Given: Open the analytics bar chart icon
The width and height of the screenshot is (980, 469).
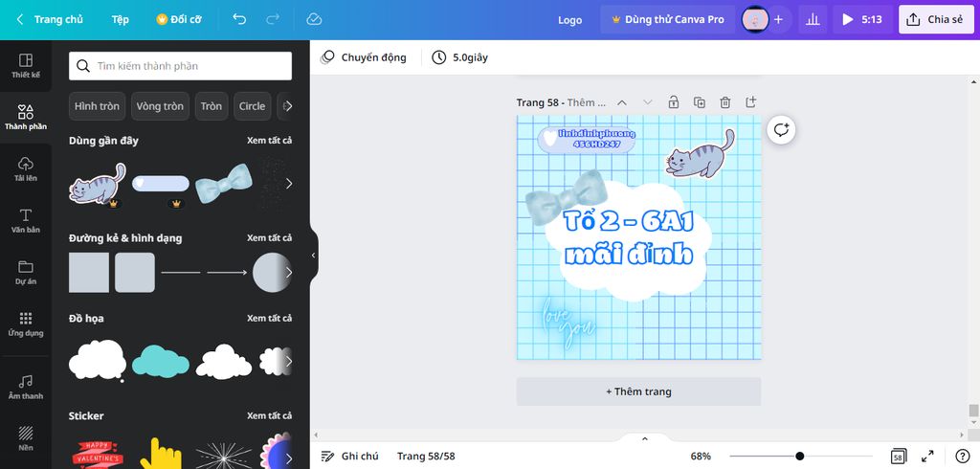Looking at the screenshot, I should [x=813, y=19].
